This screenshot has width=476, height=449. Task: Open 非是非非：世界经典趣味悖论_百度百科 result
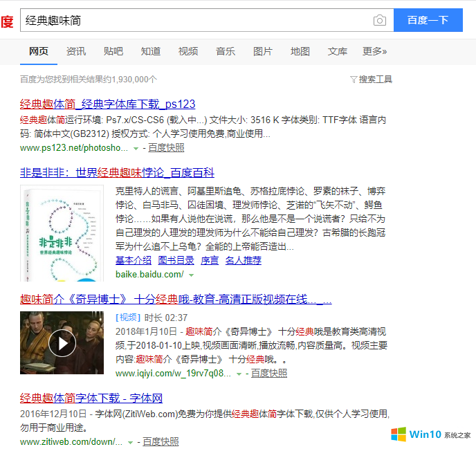pos(117,173)
